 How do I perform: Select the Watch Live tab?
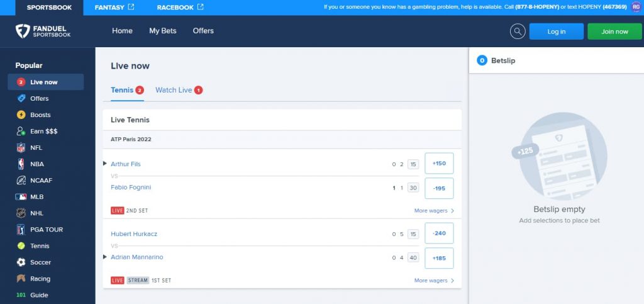179,91
